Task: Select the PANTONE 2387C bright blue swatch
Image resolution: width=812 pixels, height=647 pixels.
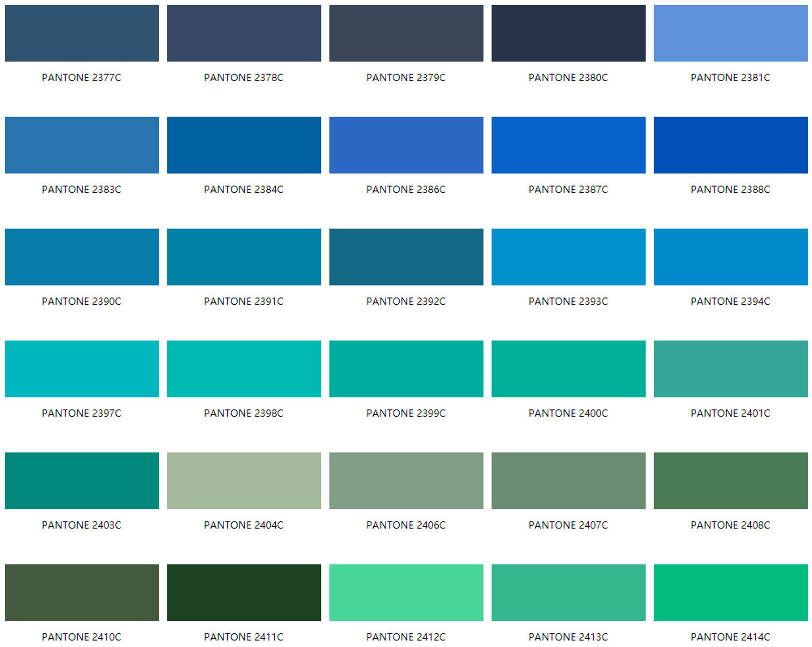Action: click(x=568, y=145)
